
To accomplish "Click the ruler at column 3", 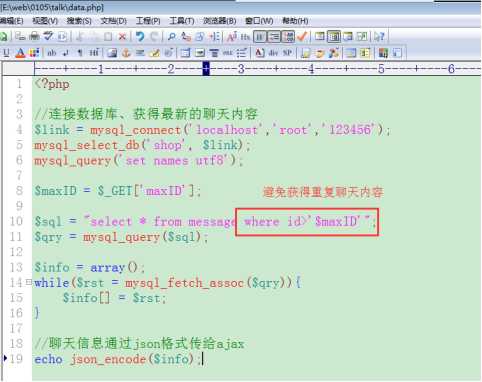I will tap(241, 69).
